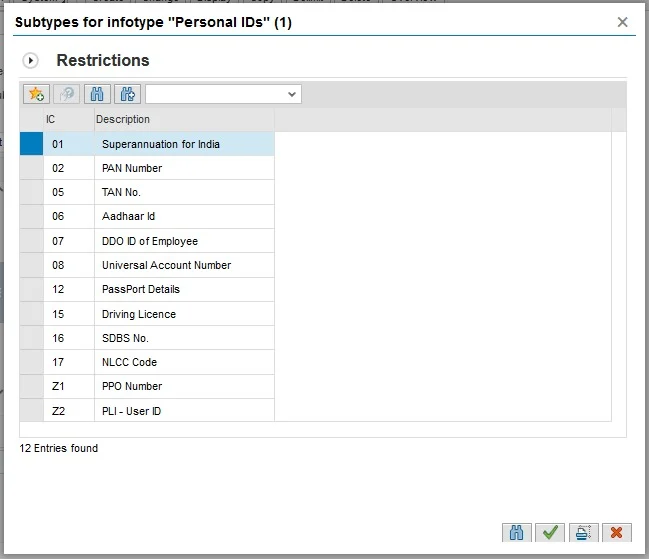
Task: Click the Description column header
Action: pyautogui.click(x=184, y=120)
